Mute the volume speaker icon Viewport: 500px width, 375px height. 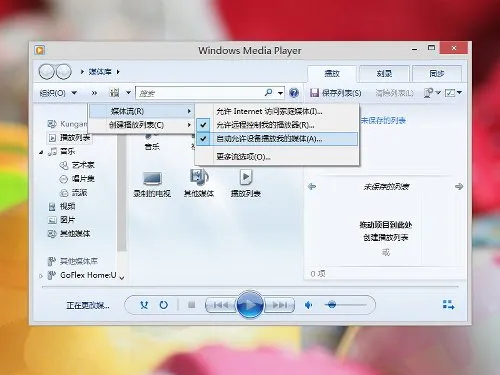309,305
